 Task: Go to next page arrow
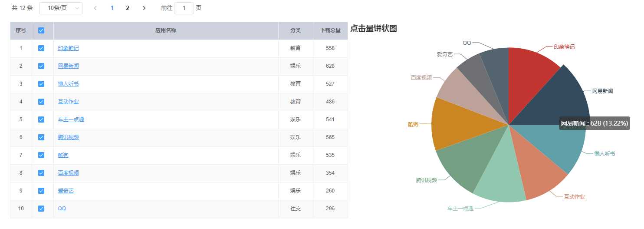pos(144,8)
